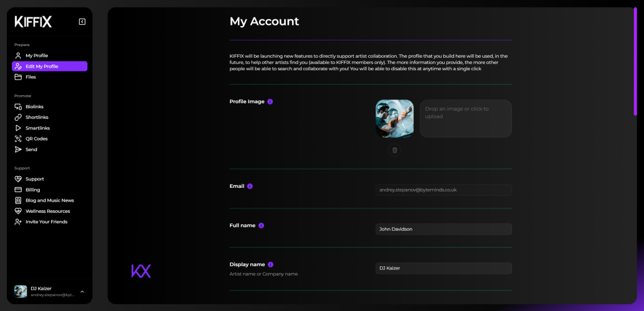Screen dimensions: 644x311
Task: Click the Files folder icon
Action: click(18, 77)
